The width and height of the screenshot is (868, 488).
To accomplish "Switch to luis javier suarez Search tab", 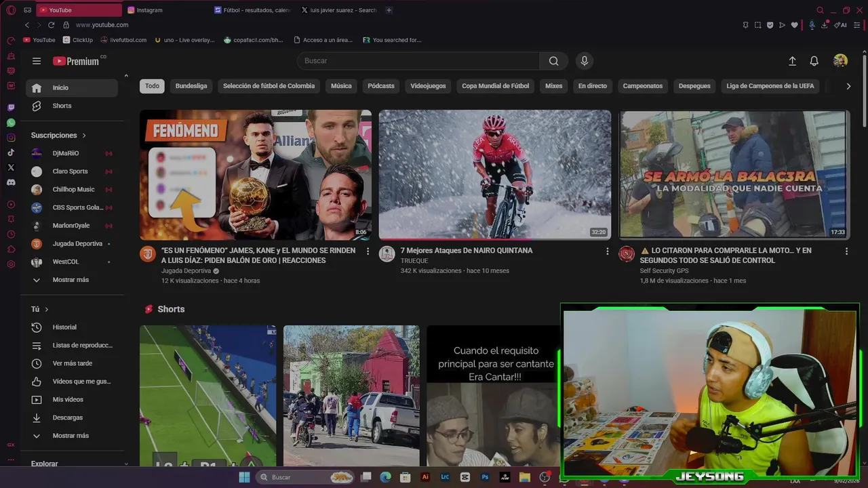I will [338, 10].
